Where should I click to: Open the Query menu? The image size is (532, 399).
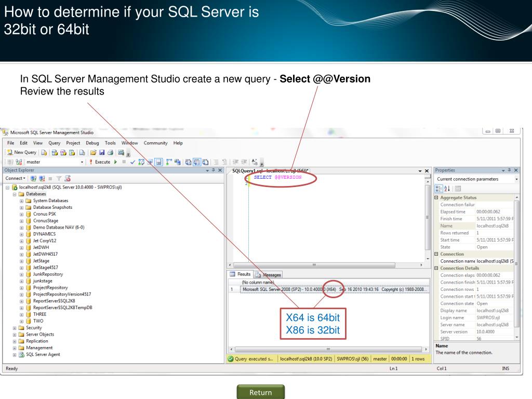[54, 143]
